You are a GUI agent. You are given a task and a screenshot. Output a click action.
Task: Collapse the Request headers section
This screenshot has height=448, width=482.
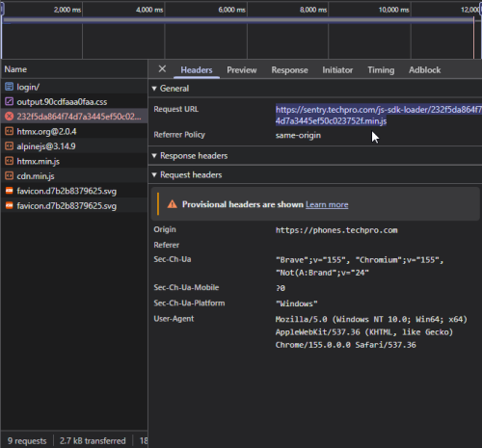[154, 174]
